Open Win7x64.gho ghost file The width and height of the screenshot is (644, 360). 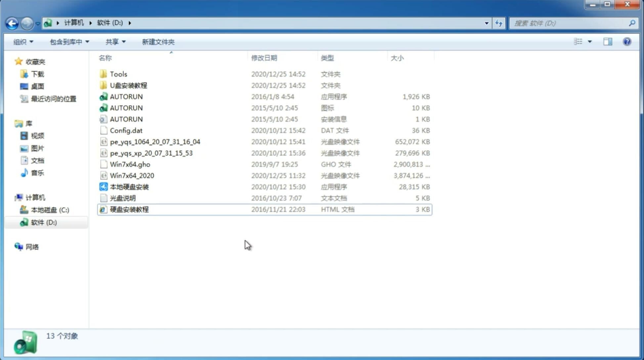(130, 164)
